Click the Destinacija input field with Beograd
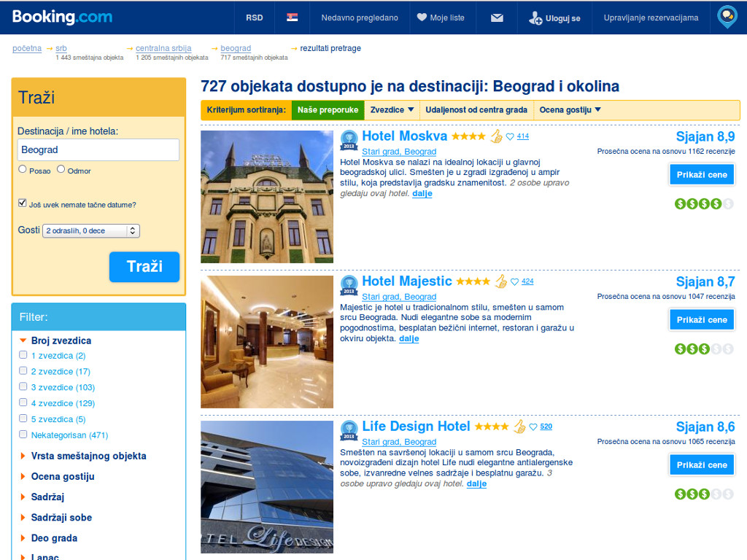The width and height of the screenshot is (747, 560). 98,150
